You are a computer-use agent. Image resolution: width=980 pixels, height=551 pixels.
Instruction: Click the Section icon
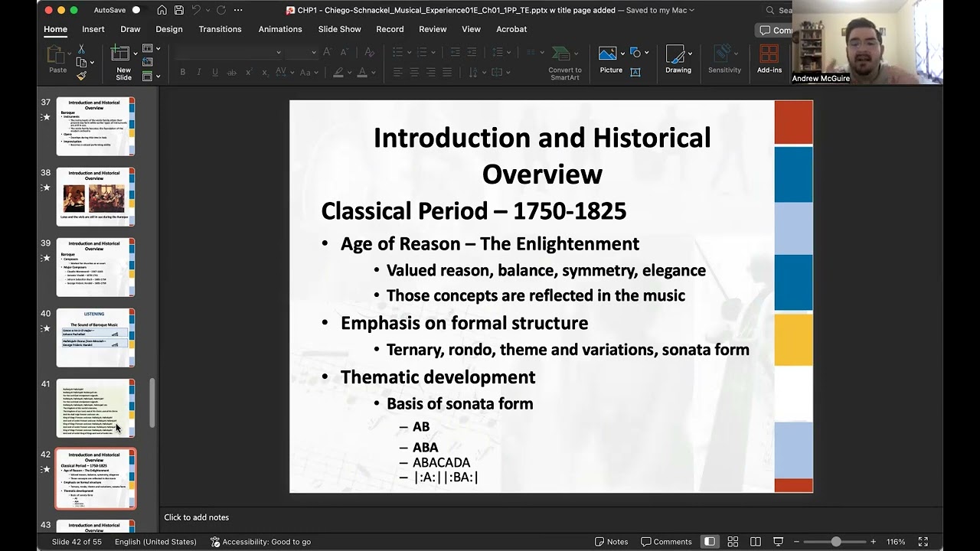pyautogui.click(x=147, y=76)
